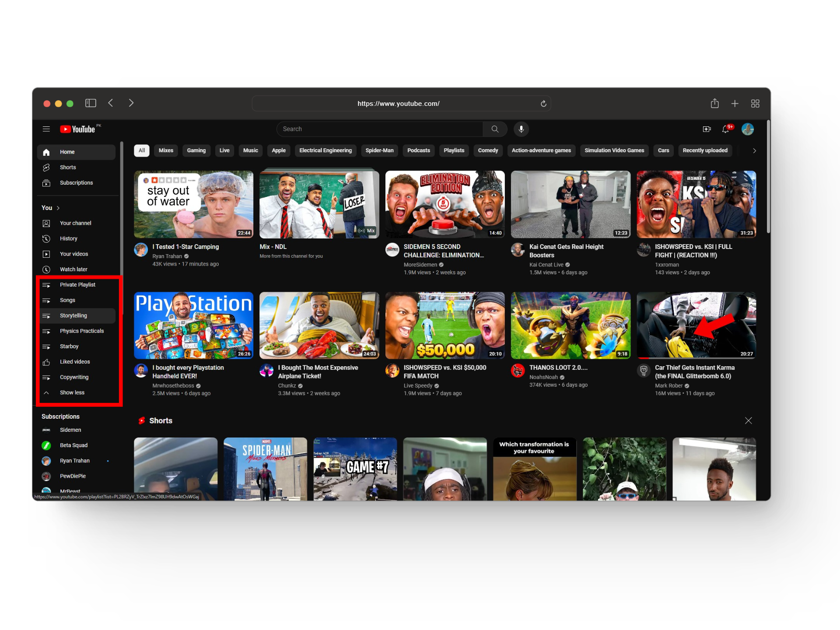This screenshot has height=630, width=840.
Task: Click the voice search microphone icon
Action: tap(521, 129)
